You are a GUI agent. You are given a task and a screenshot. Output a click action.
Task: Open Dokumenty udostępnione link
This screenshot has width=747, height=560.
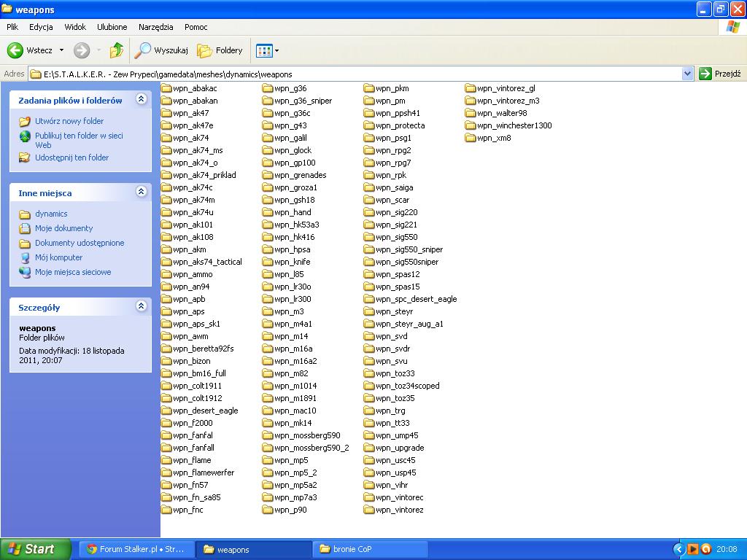80,243
